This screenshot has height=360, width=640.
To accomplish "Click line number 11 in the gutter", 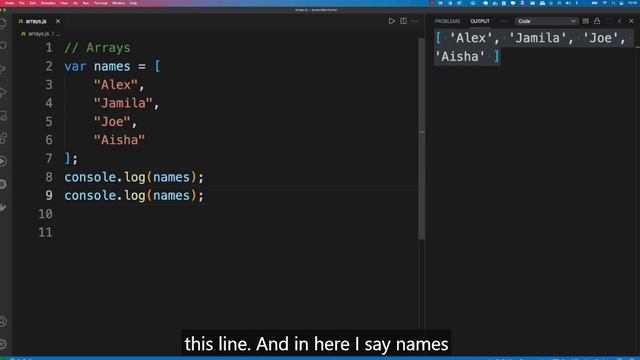I will click(45, 232).
